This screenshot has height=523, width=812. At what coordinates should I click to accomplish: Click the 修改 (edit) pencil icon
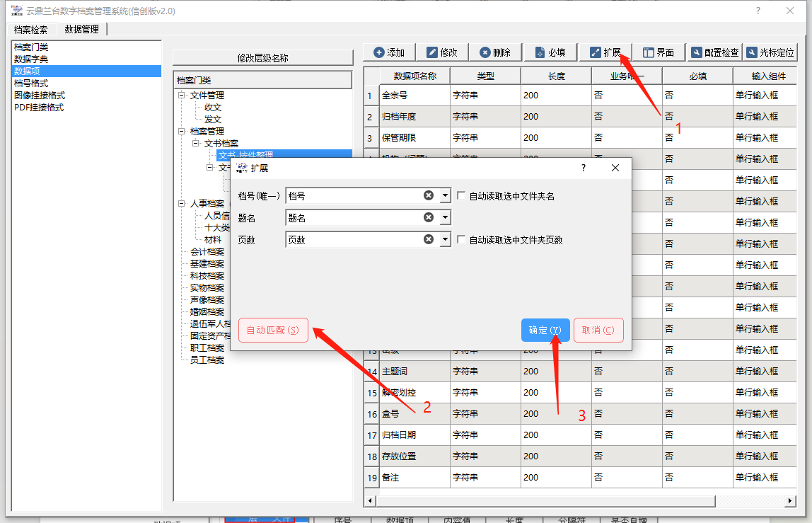click(x=432, y=52)
